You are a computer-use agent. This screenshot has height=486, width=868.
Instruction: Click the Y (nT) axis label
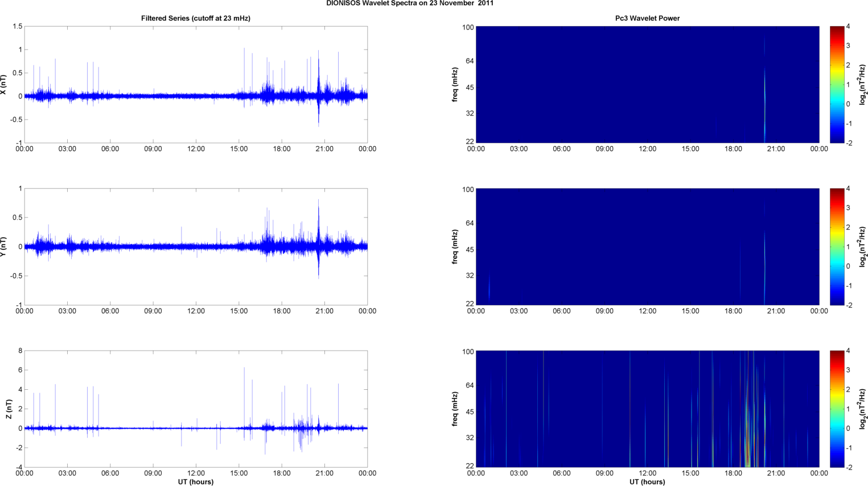pos(4,246)
